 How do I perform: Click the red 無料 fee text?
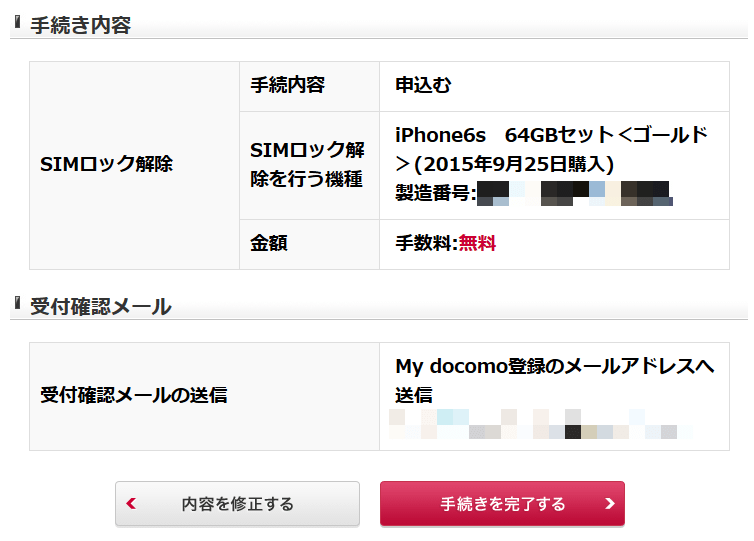click(x=477, y=243)
